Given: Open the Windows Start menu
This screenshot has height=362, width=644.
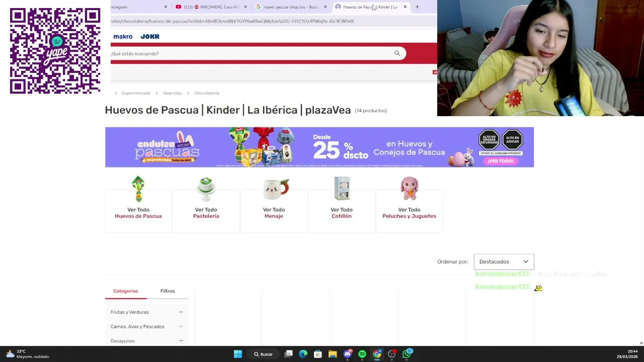Looking at the screenshot, I should click(x=238, y=354).
